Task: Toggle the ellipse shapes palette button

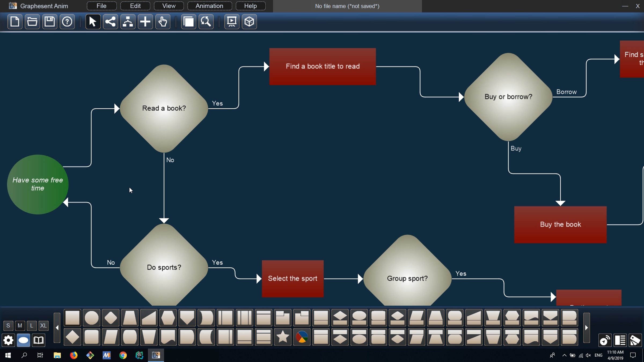Action: point(23,340)
